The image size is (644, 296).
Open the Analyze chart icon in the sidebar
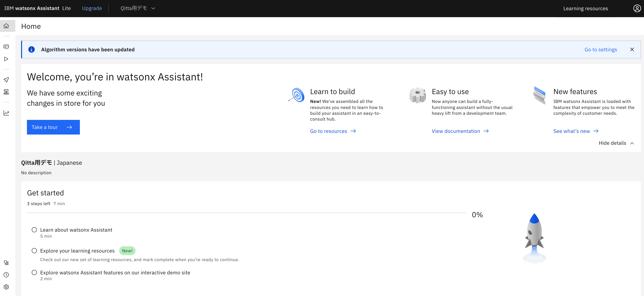coord(6,113)
